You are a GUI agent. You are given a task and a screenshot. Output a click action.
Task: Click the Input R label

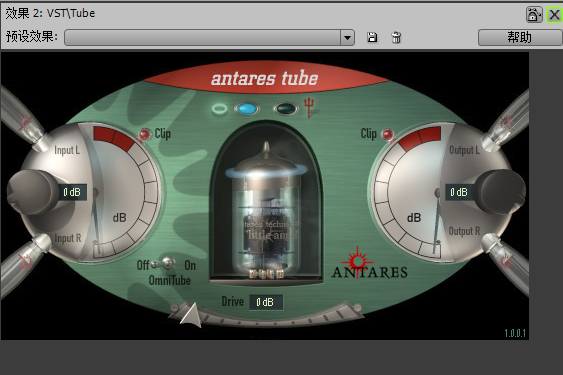68,238
